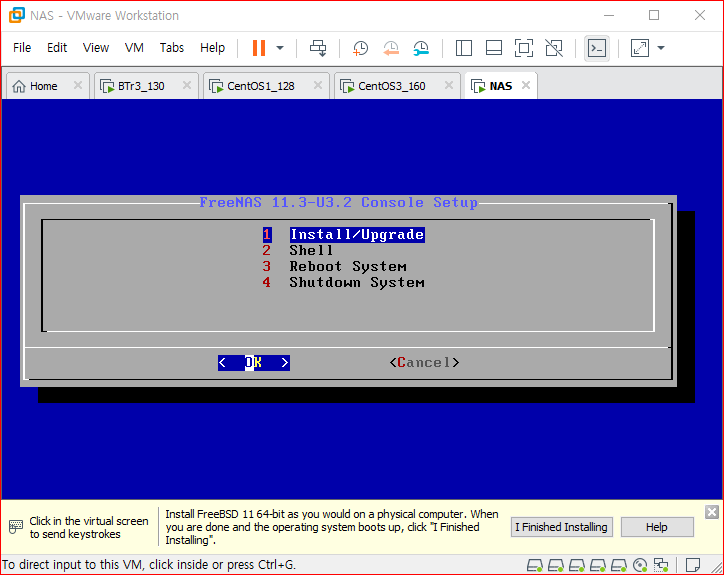Send Ctrl+Alt+Del to the virtual machine
Image resolution: width=724 pixels, height=575 pixels.
click(x=318, y=48)
